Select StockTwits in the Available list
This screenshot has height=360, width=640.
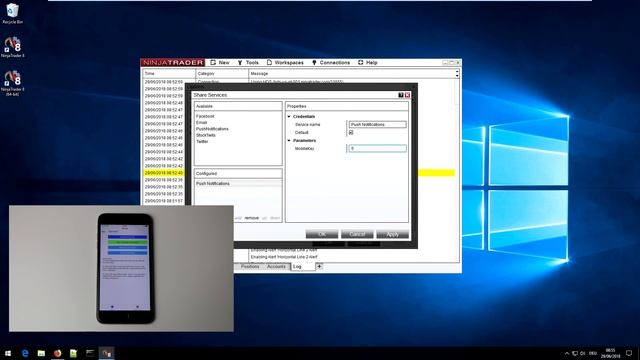(206, 135)
